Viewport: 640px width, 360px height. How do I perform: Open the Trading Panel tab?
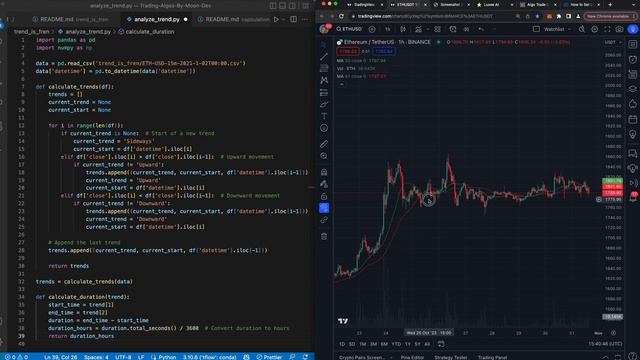492,357
